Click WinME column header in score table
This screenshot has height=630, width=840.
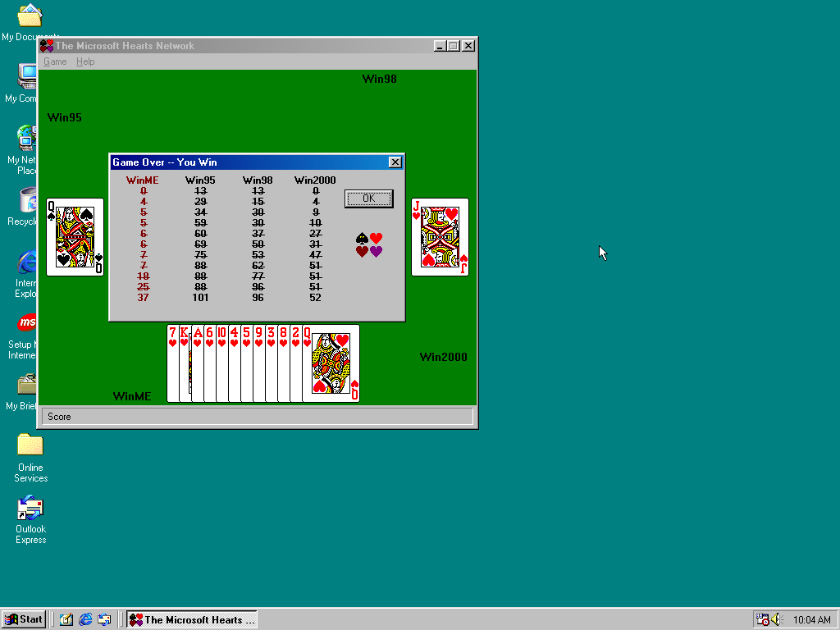[142, 180]
